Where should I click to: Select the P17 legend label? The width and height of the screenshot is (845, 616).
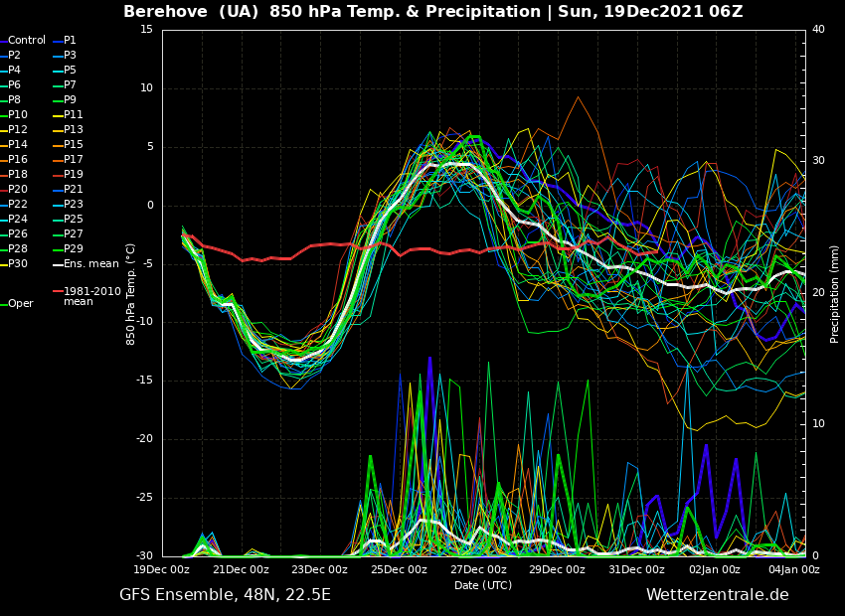coord(74,160)
